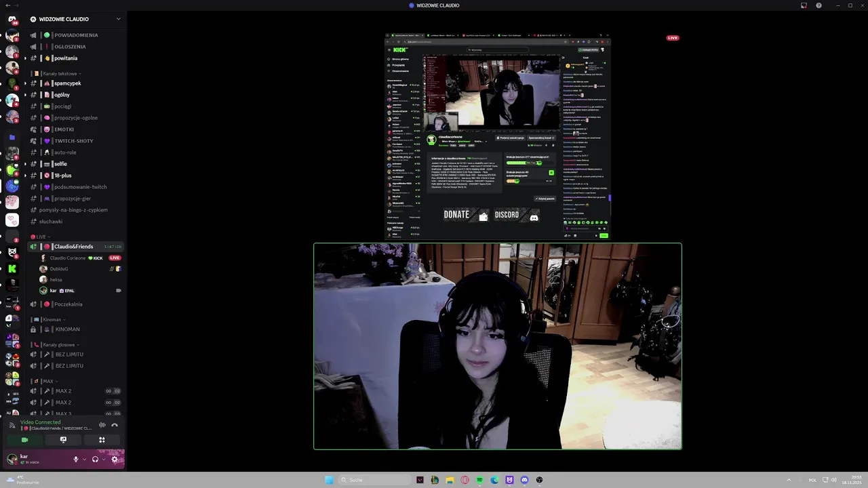868x488 pixels.
Task: Open activities launcher in voice panel
Action: pyautogui.click(x=102, y=440)
